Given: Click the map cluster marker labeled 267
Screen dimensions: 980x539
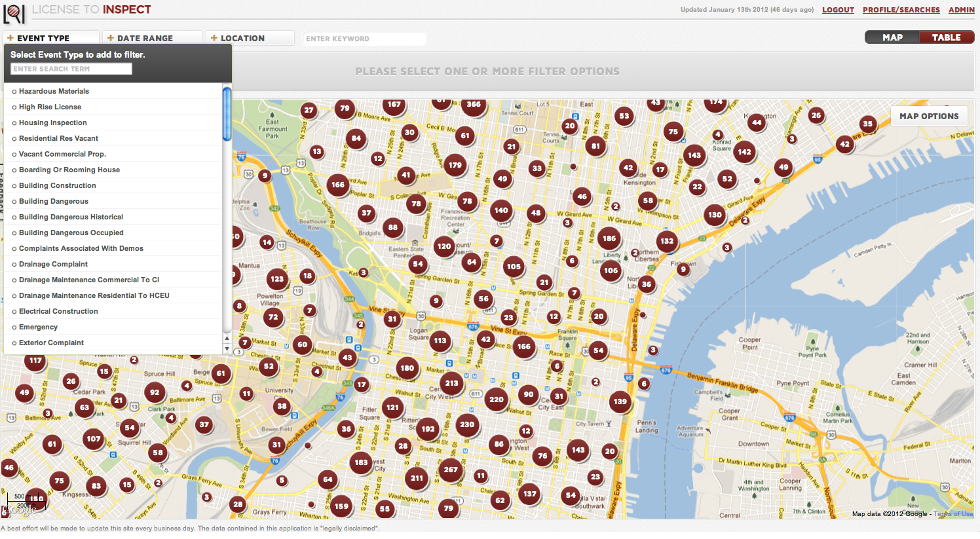Looking at the screenshot, I should click(x=451, y=470).
